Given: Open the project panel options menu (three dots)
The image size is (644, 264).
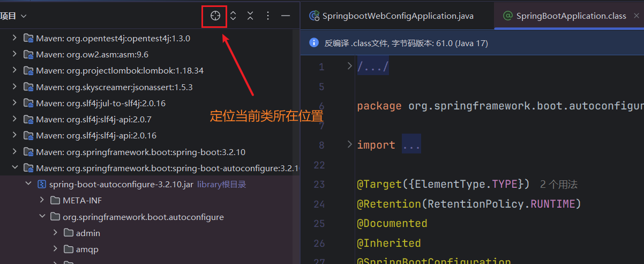Looking at the screenshot, I should 268,16.
